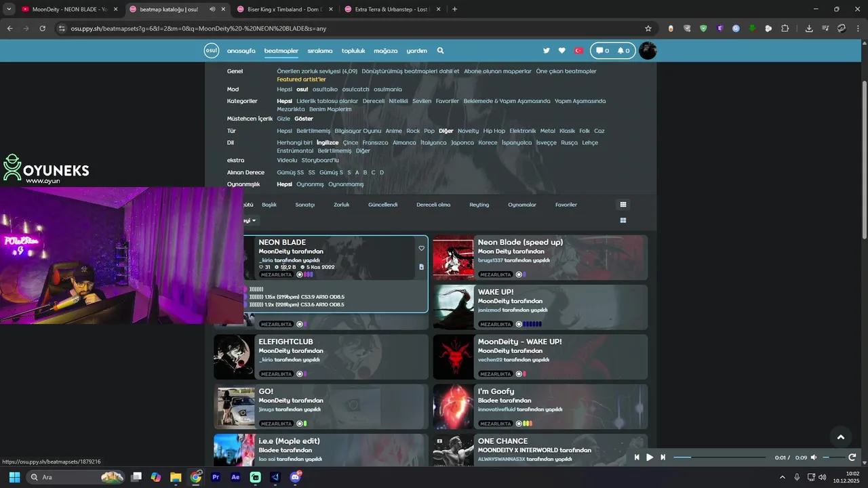868x488 pixels.
Task: Open Featured artist'ler link
Action: (x=301, y=80)
